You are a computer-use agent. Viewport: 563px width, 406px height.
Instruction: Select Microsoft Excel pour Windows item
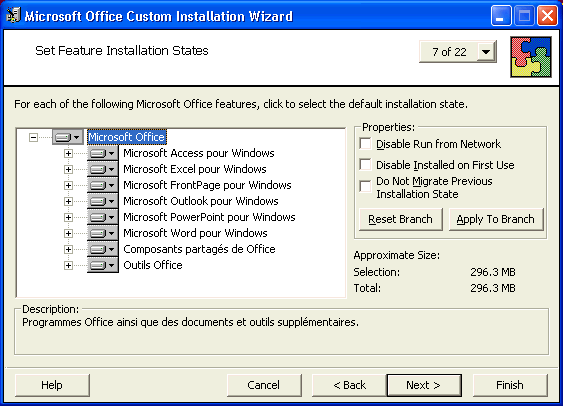click(x=195, y=169)
